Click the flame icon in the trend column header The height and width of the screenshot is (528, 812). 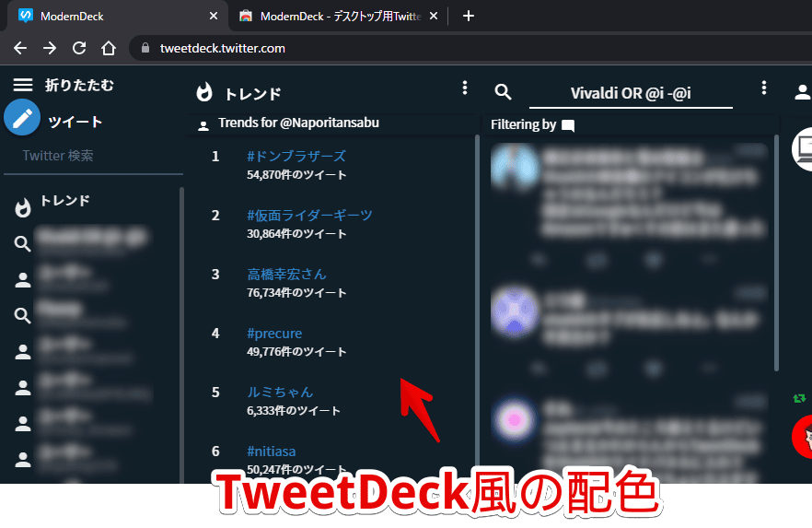204,92
